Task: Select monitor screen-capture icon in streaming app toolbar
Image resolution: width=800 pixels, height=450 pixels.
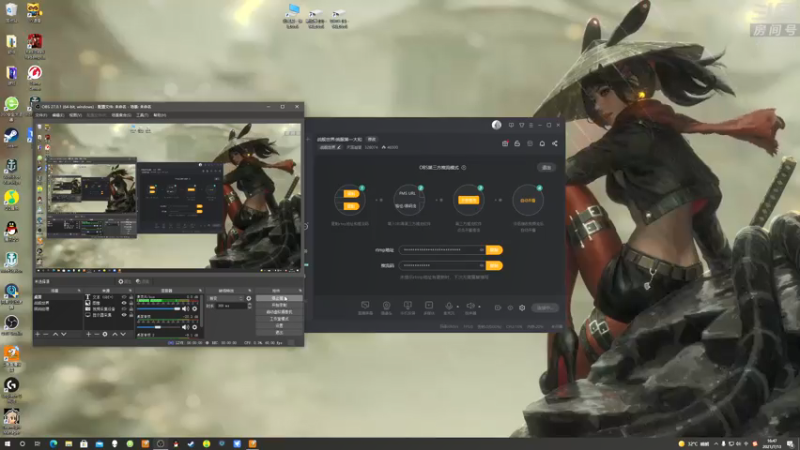Action: pyautogui.click(x=365, y=306)
